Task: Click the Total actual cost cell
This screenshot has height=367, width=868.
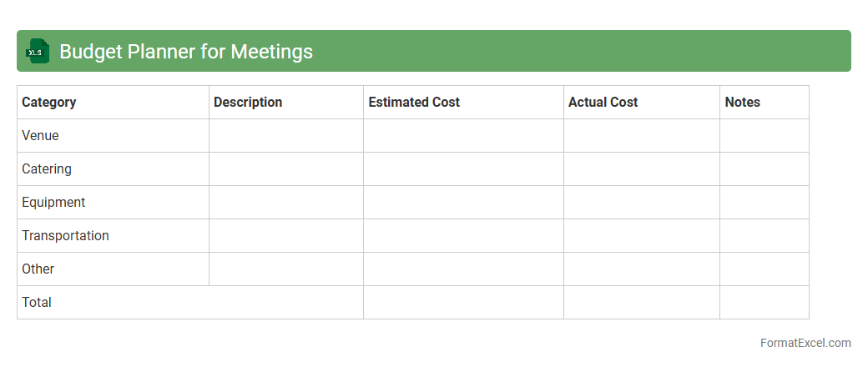Action: [x=641, y=303]
